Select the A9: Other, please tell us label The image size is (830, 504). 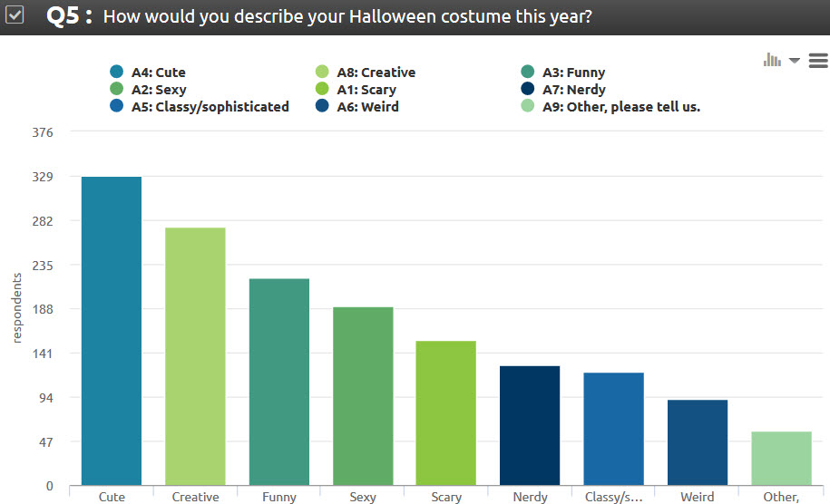[620, 107]
